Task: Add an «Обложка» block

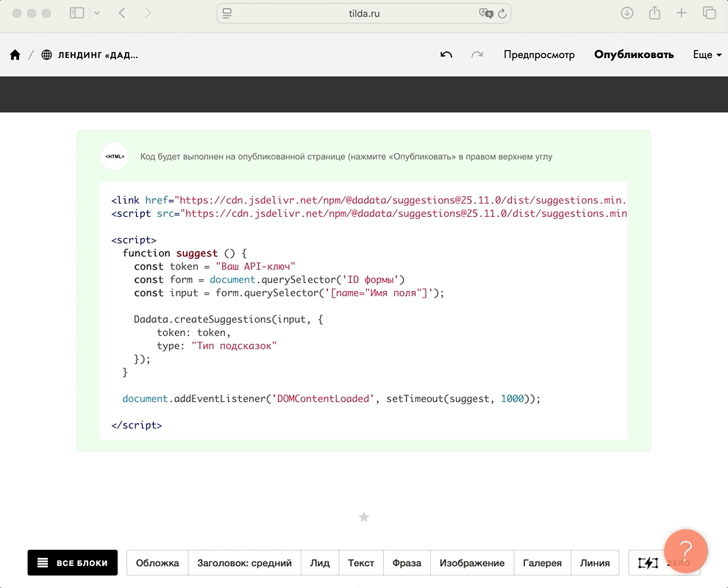Action: pos(157,563)
